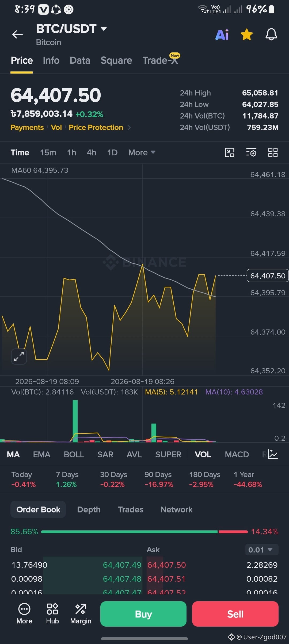Viewport: 289px width, 644px height.
Task: Select the Price tab
Action: tap(22, 60)
